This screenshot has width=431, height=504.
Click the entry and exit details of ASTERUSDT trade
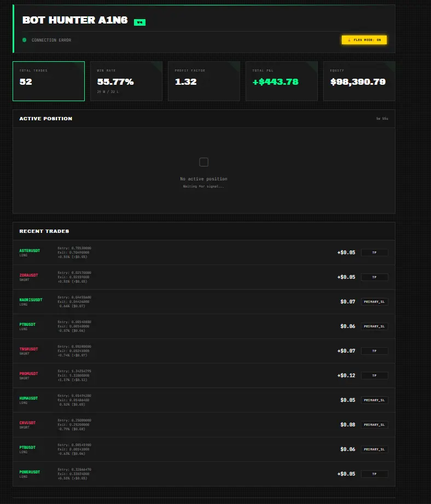74,253
